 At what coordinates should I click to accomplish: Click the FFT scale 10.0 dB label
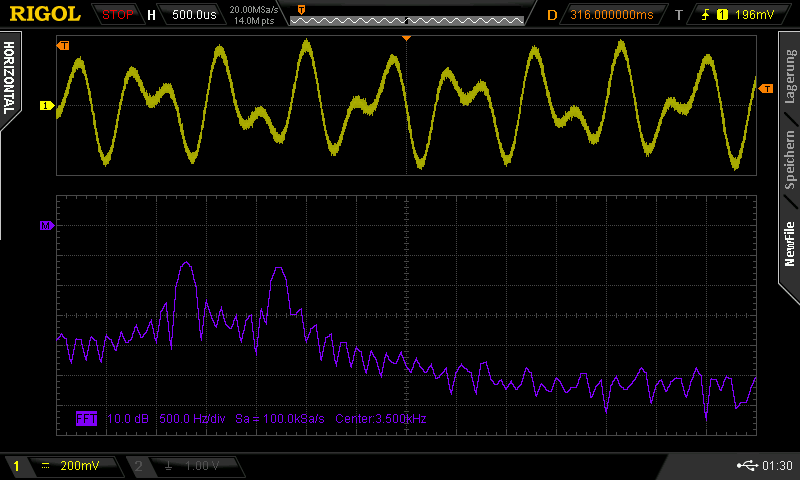click(x=128, y=419)
